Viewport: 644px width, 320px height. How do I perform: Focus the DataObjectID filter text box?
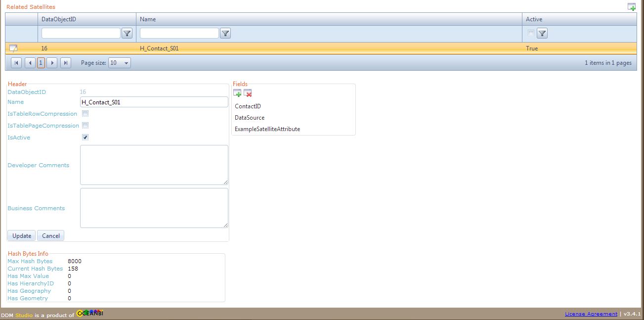[x=81, y=33]
